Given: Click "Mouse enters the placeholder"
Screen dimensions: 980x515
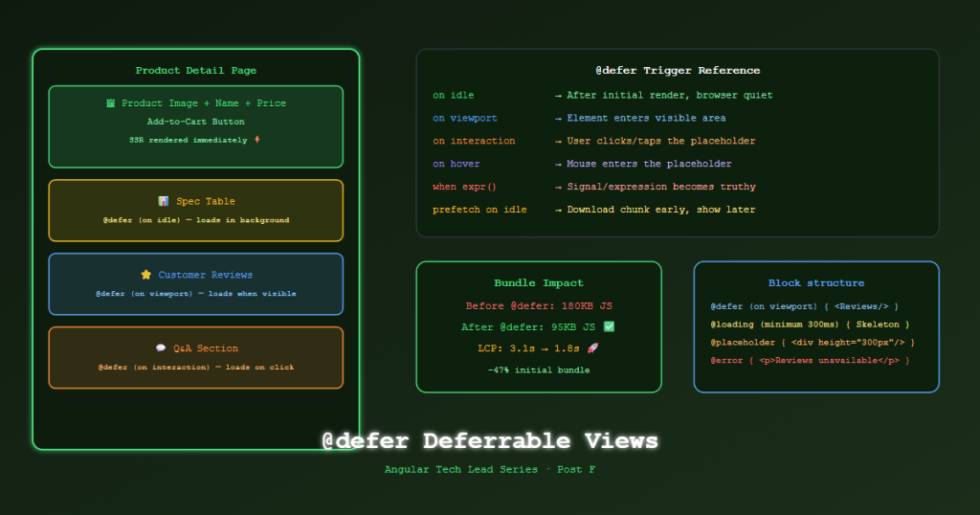Looking at the screenshot, I should (x=649, y=164).
